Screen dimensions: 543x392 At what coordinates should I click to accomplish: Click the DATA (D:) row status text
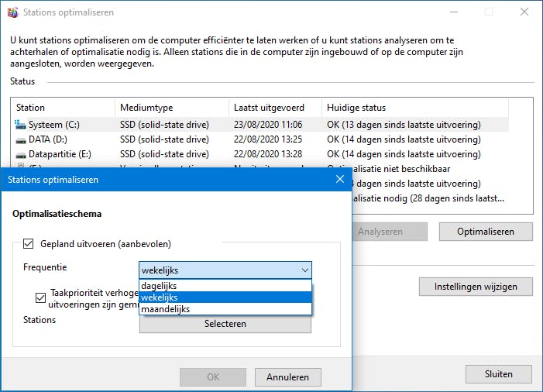pyautogui.click(x=404, y=139)
